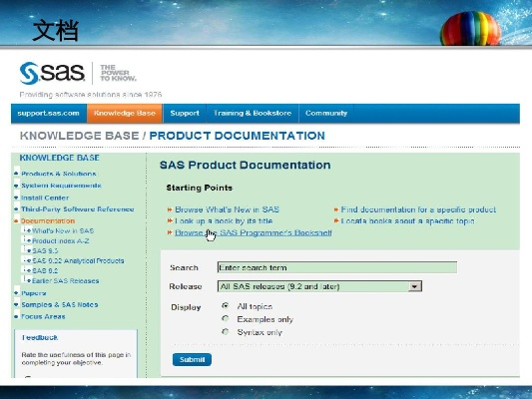Screen dimensions: 532x399
Task: Expand Products & Solutions in the sidebar
Action: pyautogui.click(x=59, y=174)
